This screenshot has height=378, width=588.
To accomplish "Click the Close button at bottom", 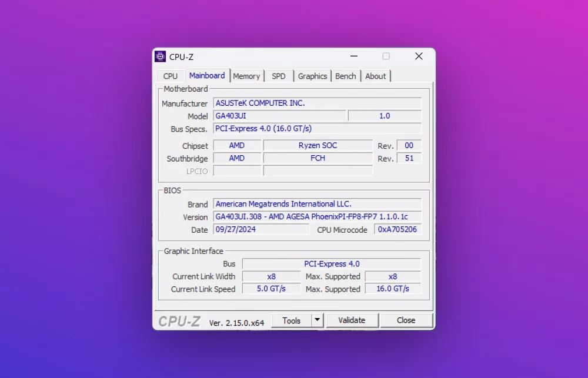I will click(406, 320).
